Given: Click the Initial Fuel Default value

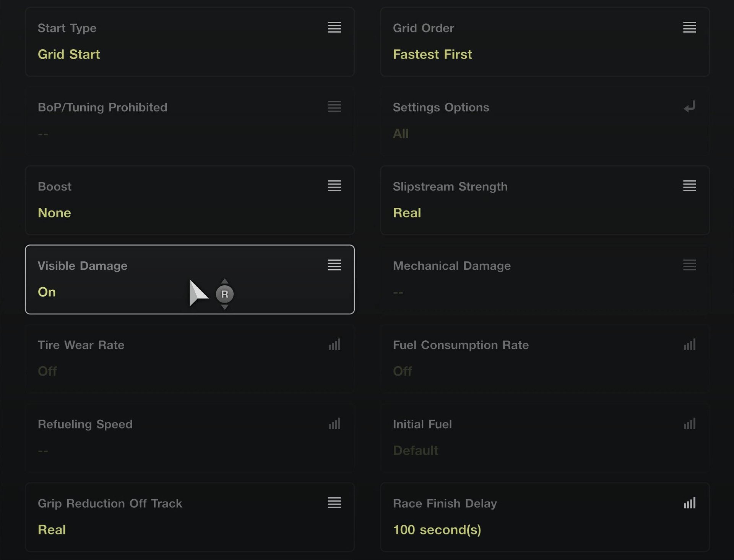Looking at the screenshot, I should coord(416,451).
